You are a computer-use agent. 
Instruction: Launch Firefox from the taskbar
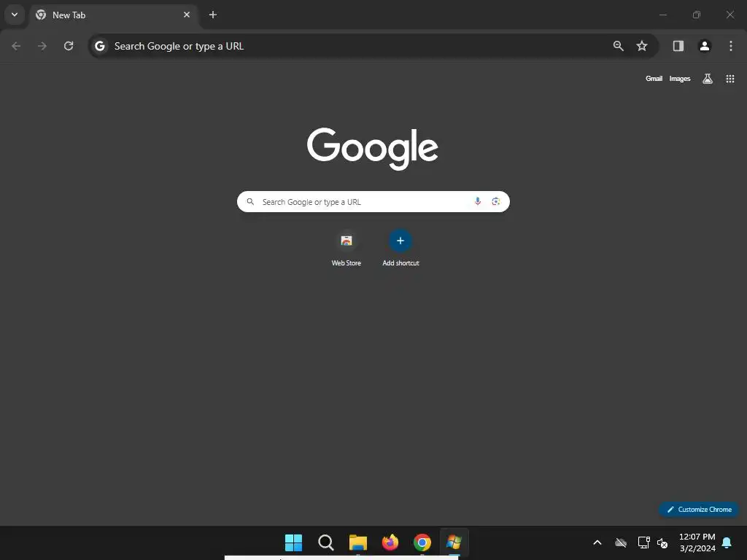coord(390,542)
